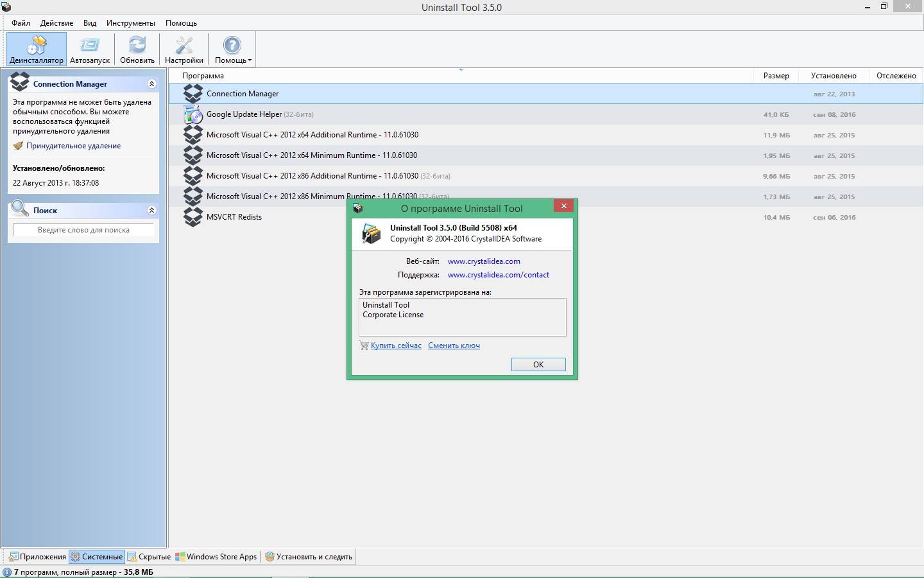Open the Автозапуск toolbar section
This screenshot has width=924, height=578.
pyautogui.click(x=90, y=49)
